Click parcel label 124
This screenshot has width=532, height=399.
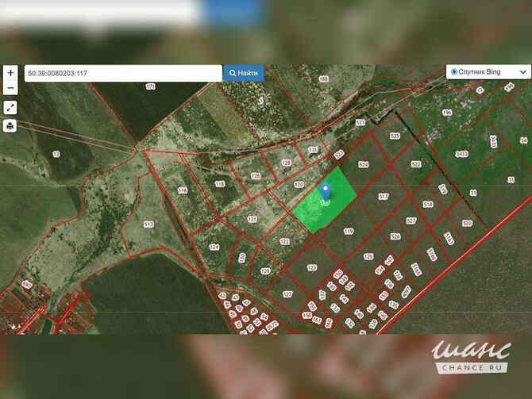214,247
